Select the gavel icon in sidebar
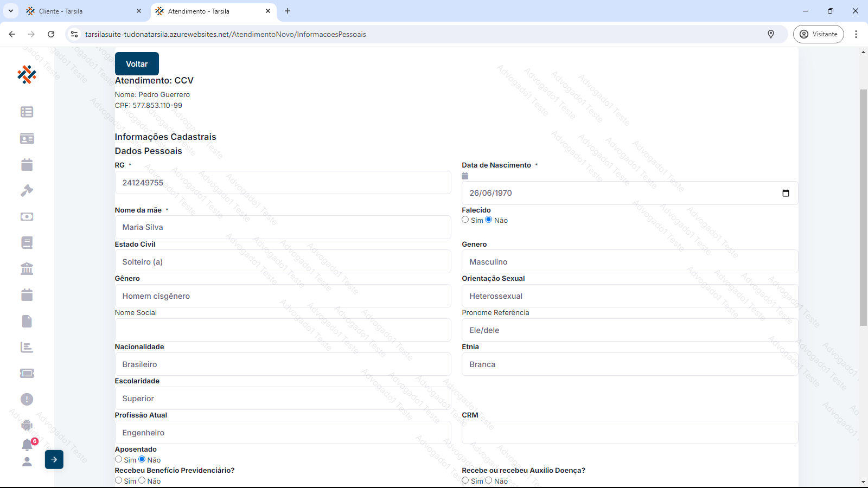The image size is (868, 488). click(x=27, y=190)
